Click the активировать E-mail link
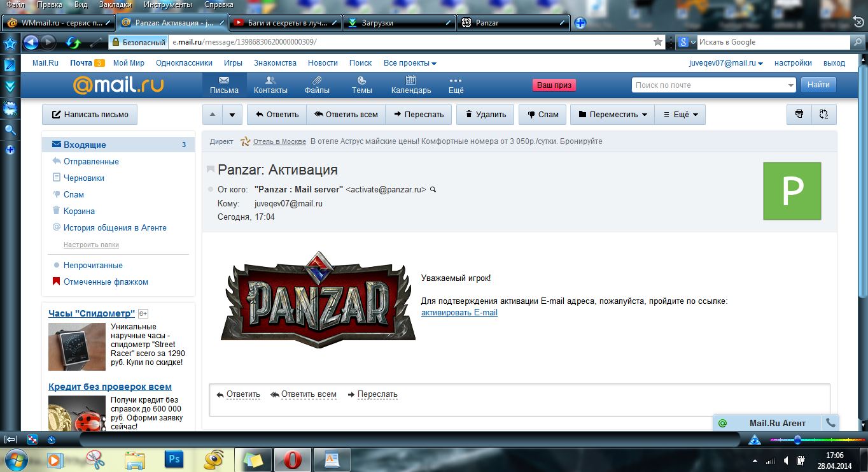 click(x=459, y=313)
